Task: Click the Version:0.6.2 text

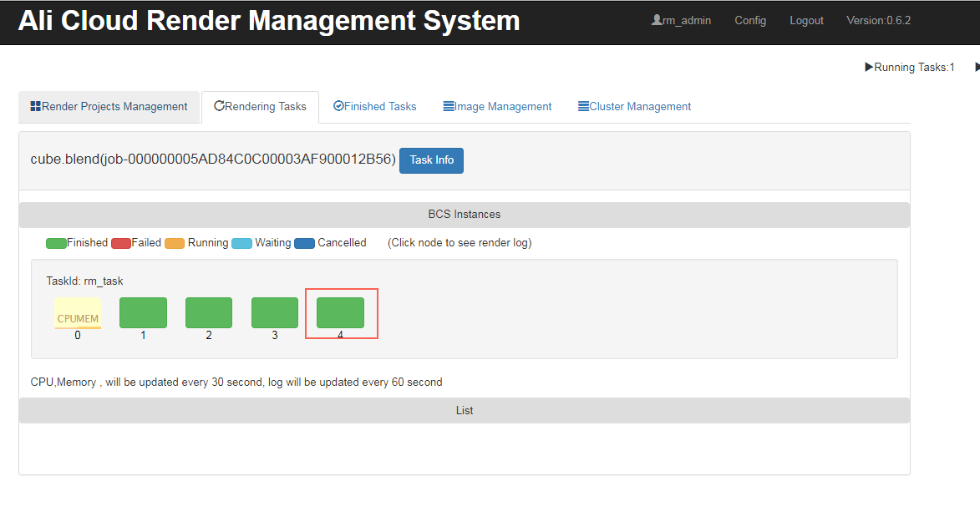Action: (x=878, y=21)
